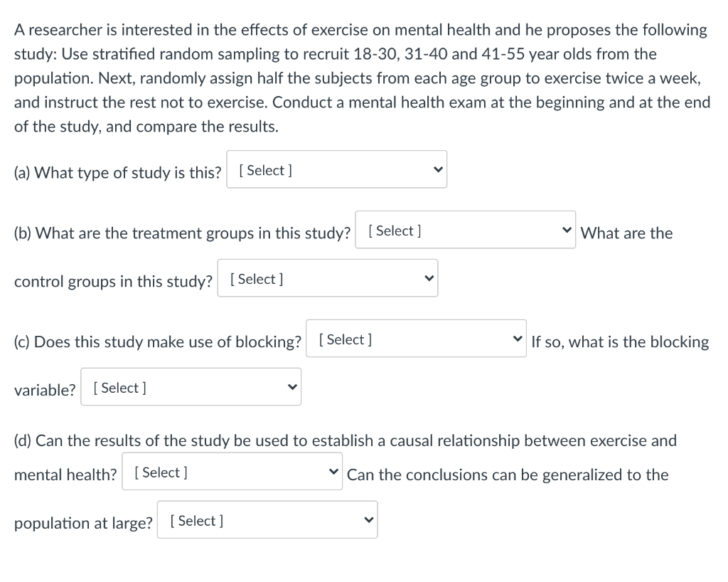Open the treatment groups dropdown in question (b)
This screenshot has width=728, height=582.
465,229
